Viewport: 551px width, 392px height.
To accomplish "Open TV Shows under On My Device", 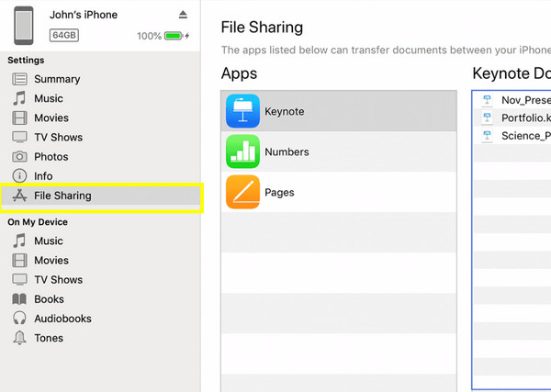I will click(x=59, y=280).
